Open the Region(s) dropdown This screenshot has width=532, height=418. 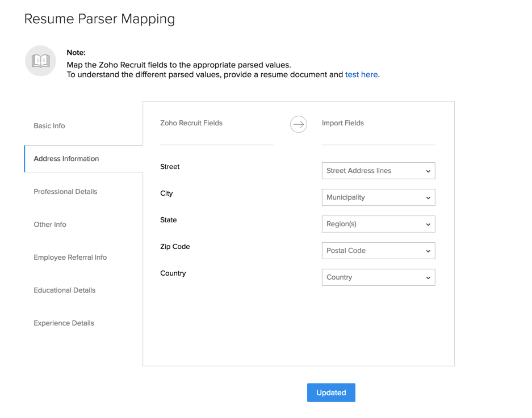[378, 224]
